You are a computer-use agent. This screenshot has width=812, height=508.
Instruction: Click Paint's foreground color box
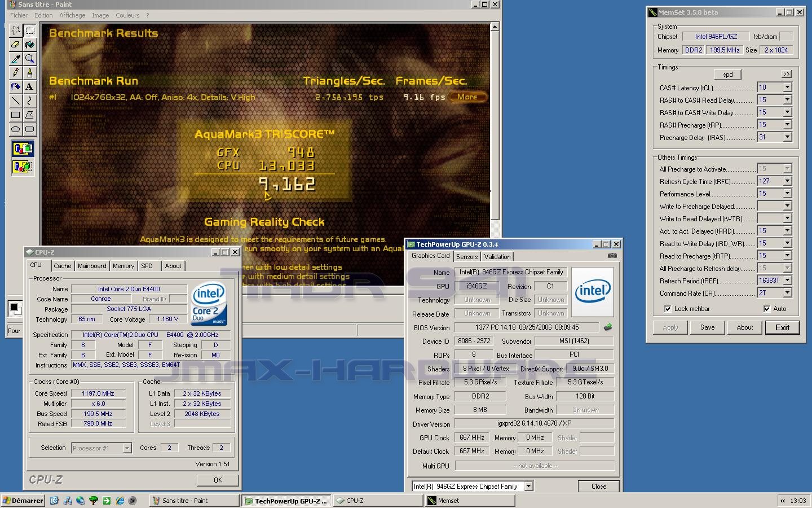coord(14,307)
